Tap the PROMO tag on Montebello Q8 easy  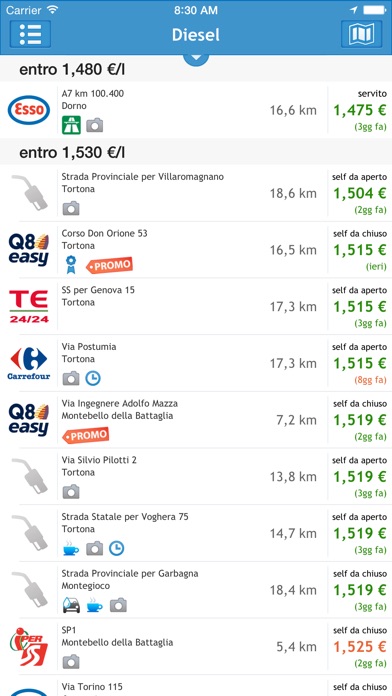click(86, 435)
